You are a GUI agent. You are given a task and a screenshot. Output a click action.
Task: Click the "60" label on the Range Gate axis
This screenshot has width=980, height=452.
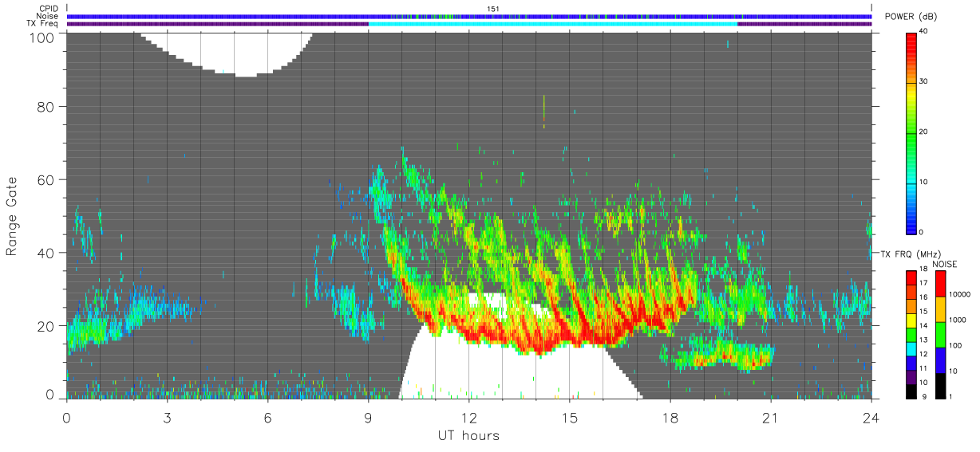(45, 180)
